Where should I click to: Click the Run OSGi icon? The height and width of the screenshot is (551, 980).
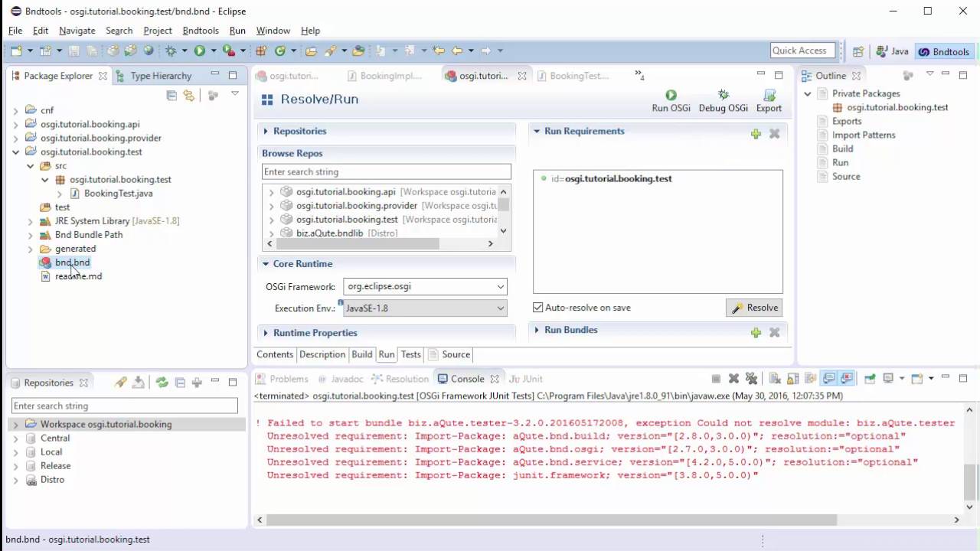point(671,95)
